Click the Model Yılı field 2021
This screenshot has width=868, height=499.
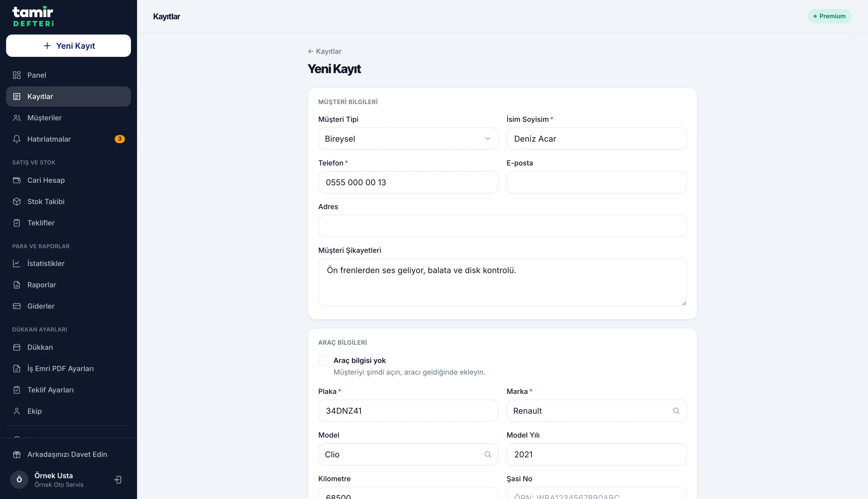[596, 454]
